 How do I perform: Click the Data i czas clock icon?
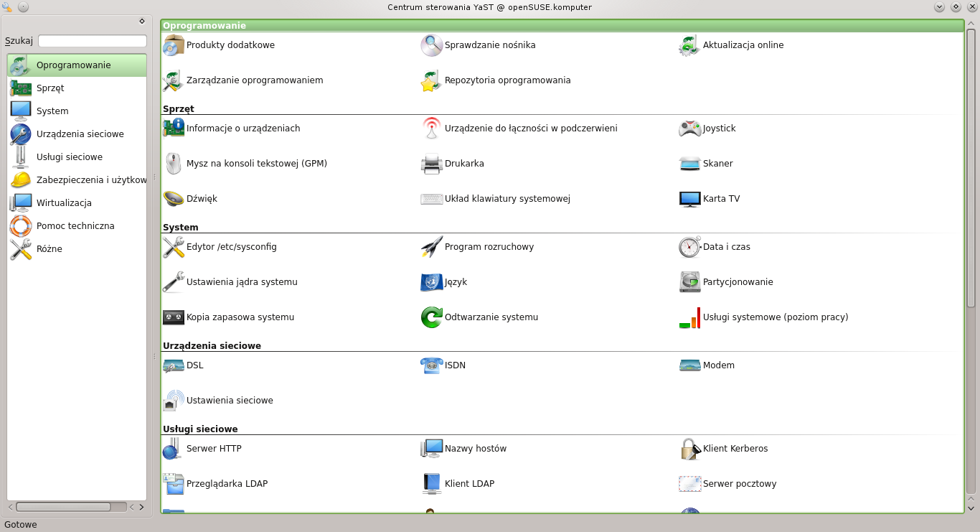click(689, 247)
